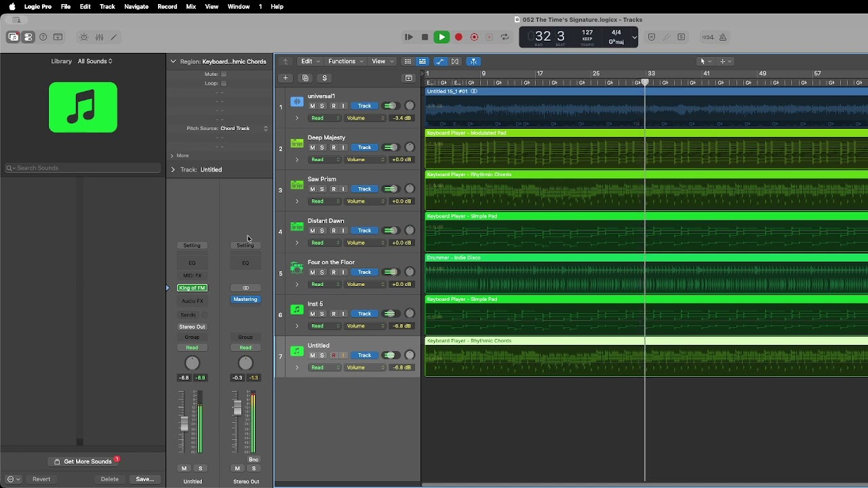
Task: Open the Smart Controls dial button
Action: tap(84, 37)
